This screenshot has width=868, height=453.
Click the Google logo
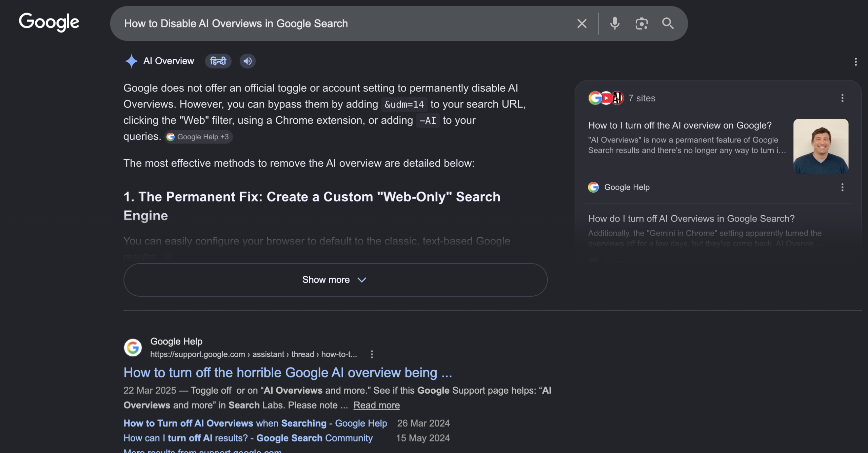coord(49,22)
